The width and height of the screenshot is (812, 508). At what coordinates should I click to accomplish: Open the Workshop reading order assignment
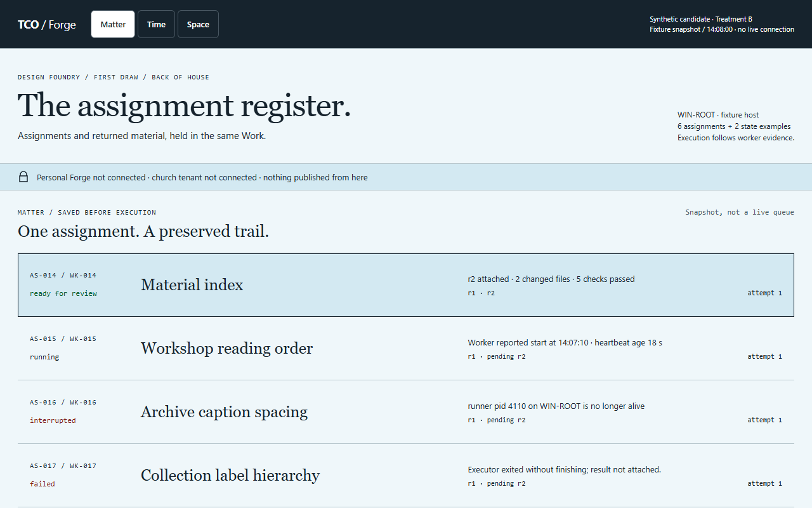click(406, 349)
